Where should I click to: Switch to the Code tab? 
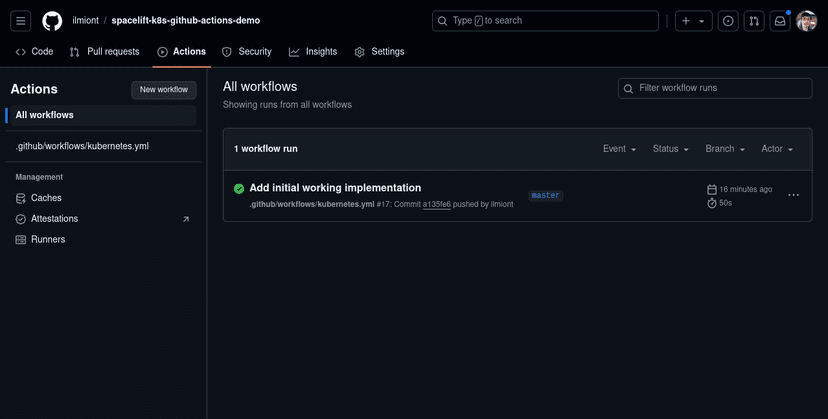pyautogui.click(x=34, y=51)
